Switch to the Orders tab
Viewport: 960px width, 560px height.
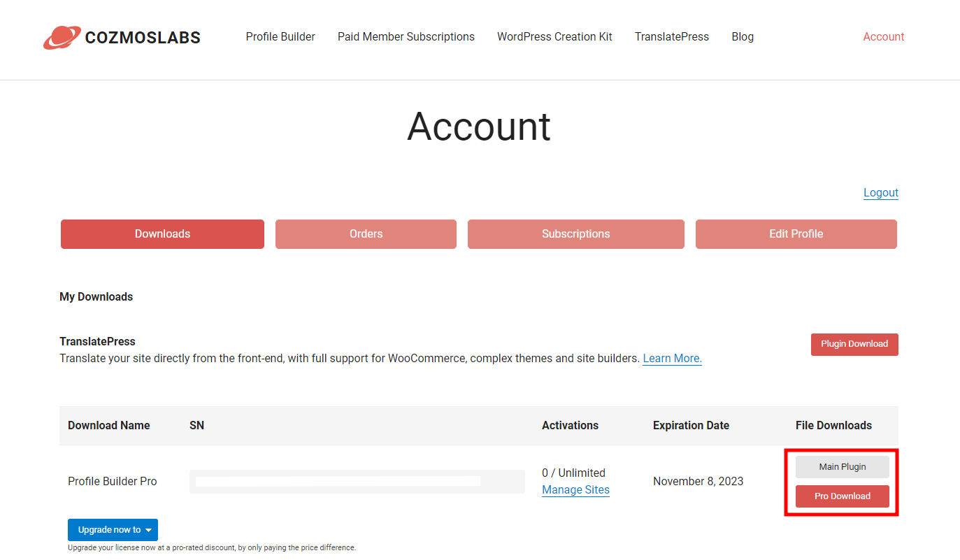coord(366,234)
